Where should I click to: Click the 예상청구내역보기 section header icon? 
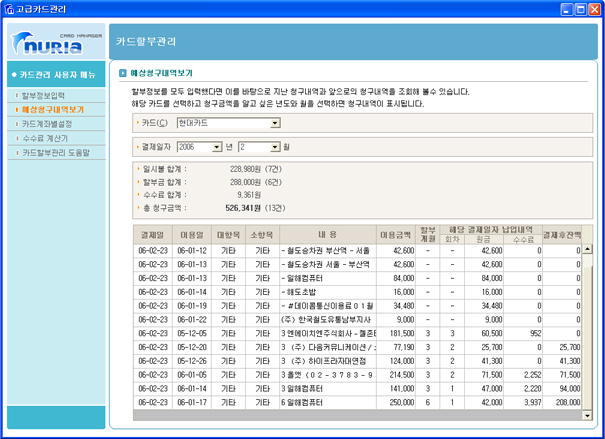pos(122,73)
